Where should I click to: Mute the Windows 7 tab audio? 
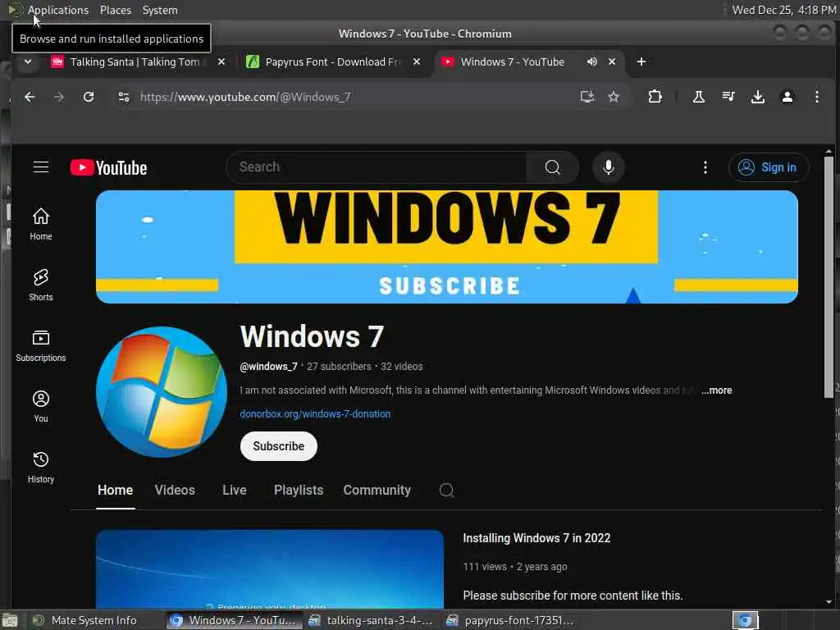pyautogui.click(x=592, y=62)
